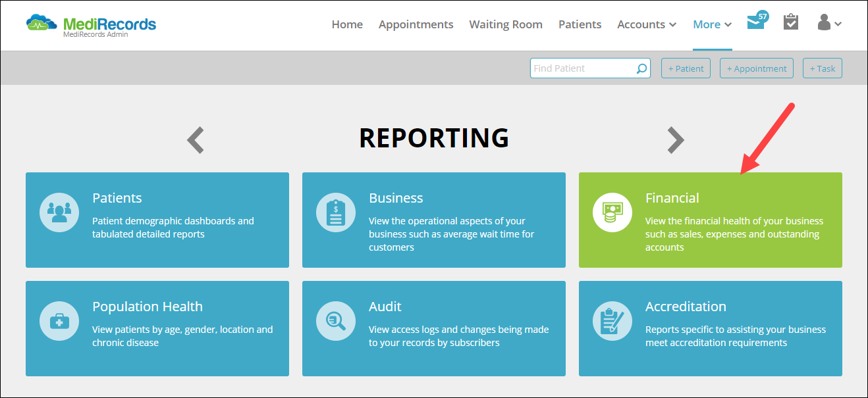The height and width of the screenshot is (398, 868).
Task: Open the Patients menu item in navigation
Action: point(580,24)
